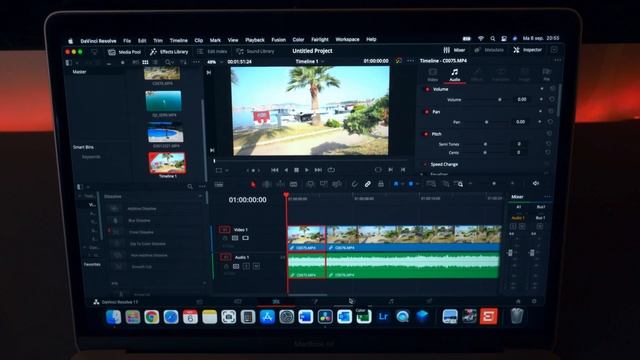
Task: Click the Replace Clip toolbar icon
Action: coord(337,184)
